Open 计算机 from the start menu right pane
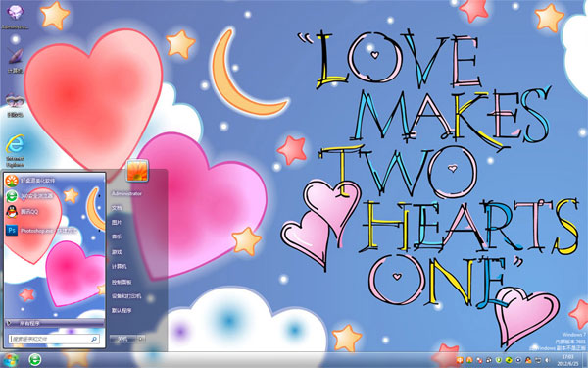This screenshot has height=368, width=588. tap(120, 266)
